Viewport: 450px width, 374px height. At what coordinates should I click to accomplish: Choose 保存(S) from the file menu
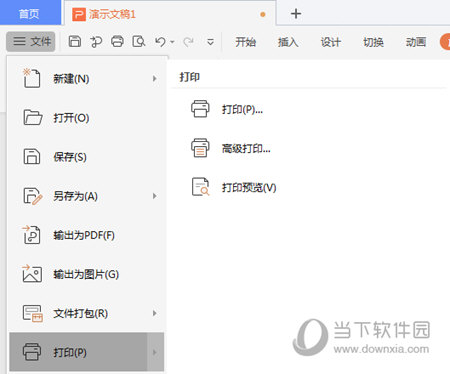point(87,157)
